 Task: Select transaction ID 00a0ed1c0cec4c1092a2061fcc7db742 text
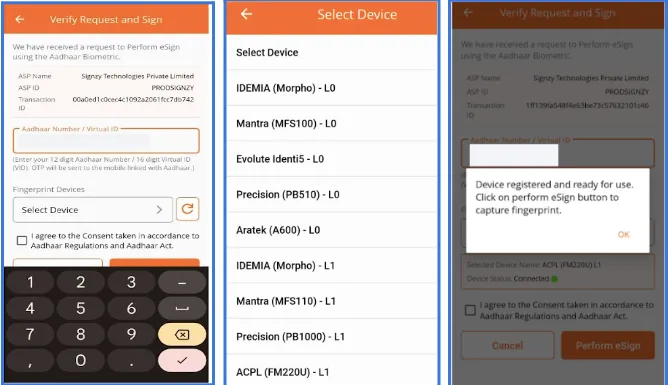coord(133,99)
